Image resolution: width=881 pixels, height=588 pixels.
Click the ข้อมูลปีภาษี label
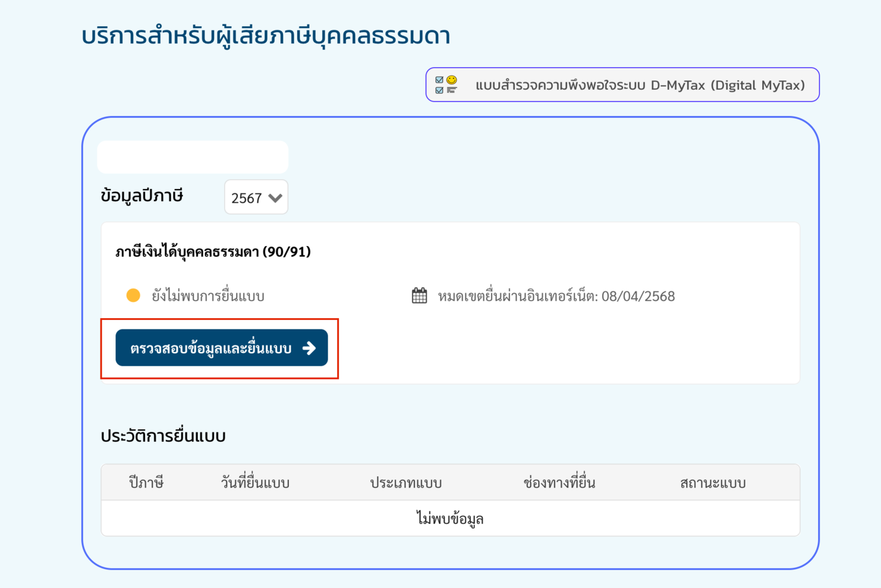[142, 196]
